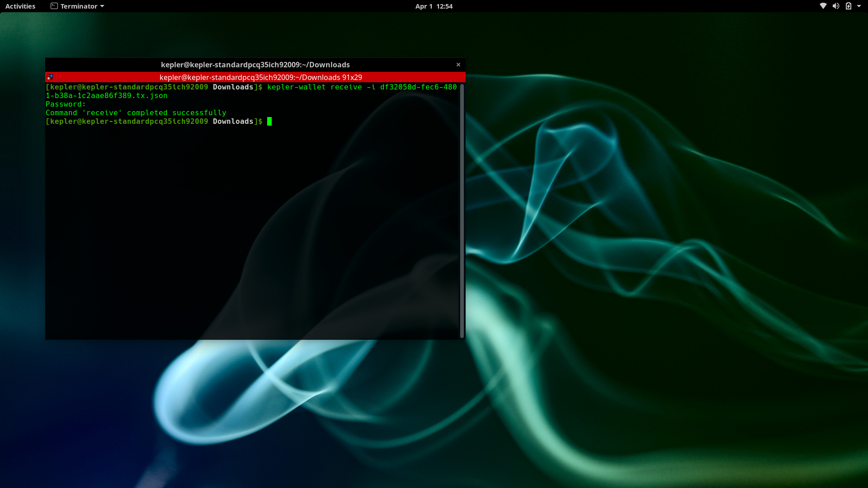Click the terminal vertical scrollbar
868x488 pixels.
click(x=462, y=211)
